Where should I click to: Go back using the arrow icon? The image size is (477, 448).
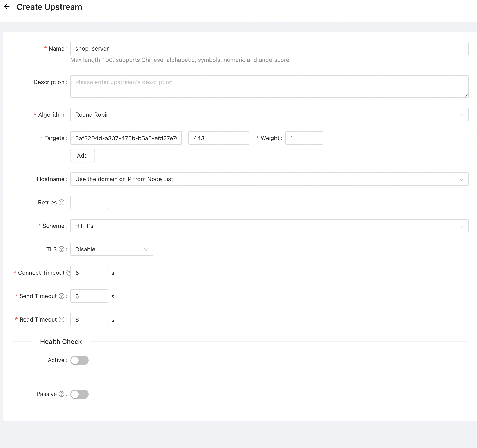[7, 7]
